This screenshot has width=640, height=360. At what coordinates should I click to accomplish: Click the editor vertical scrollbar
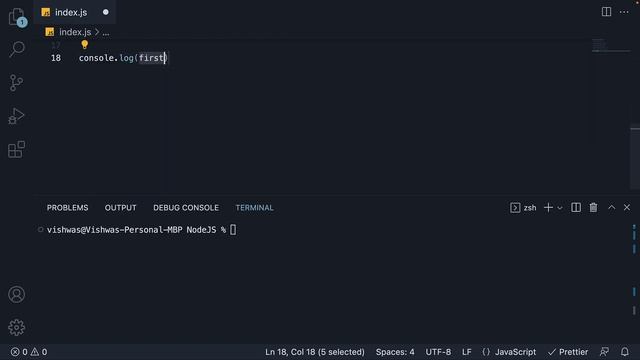pyautogui.click(x=635, y=156)
